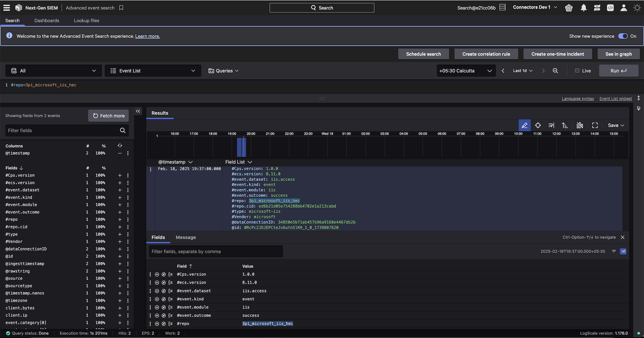Open the +05:30 Calcutta timezone dropdown
Viewport: 644px width, 338px height.
click(466, 71)
